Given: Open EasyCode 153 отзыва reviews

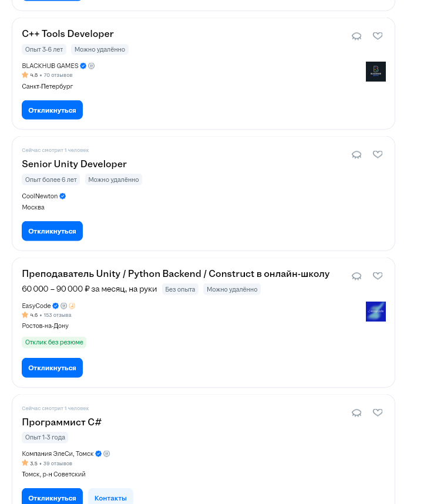Looking at the screenshot, I should coord(58,315).
